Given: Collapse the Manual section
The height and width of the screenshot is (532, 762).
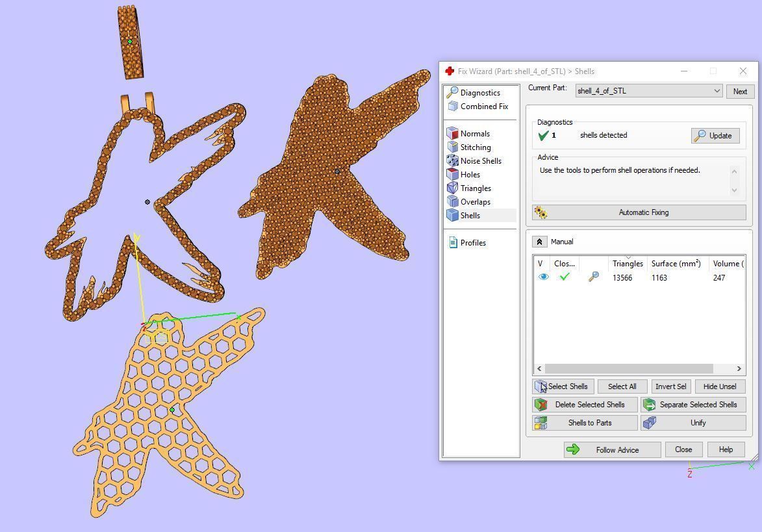Looking at the screenshot, I should click(x=539, y=242).
